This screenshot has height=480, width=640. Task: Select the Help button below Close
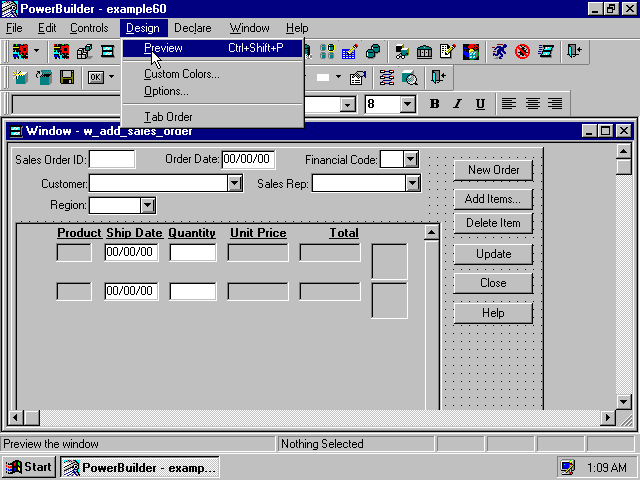point(493,313)
